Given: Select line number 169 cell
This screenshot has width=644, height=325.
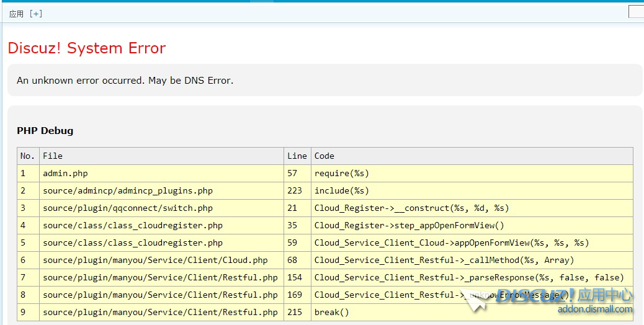Looking at the screenshot, I should [297, 295].
